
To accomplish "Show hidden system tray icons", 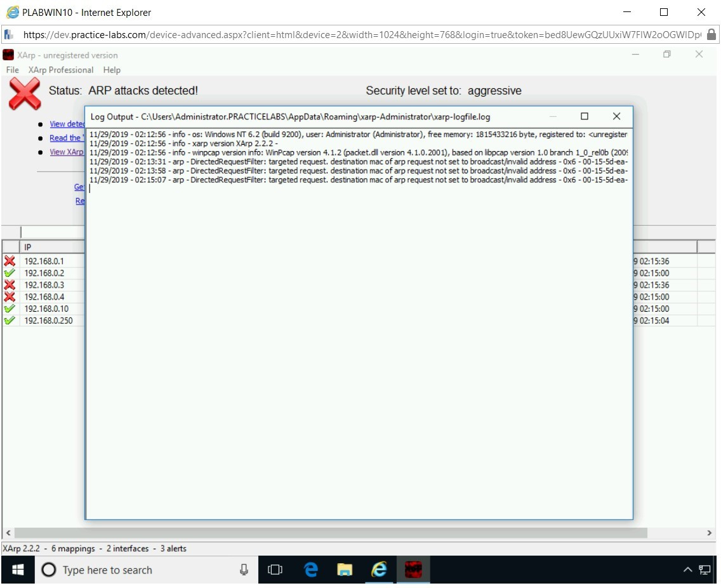I will click(x=687, y=570).
